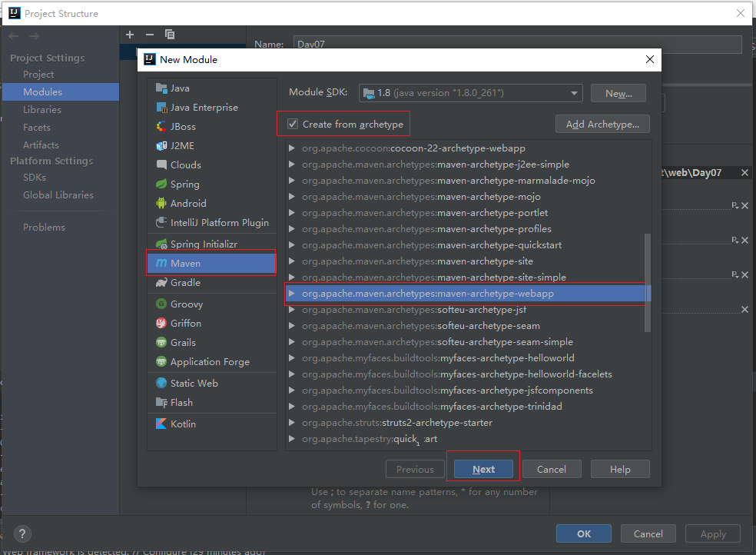Viewport: 756px width, 555px height.
Task: Click the module Name input field
Action: pyautogui.click(x=516, y=45)
